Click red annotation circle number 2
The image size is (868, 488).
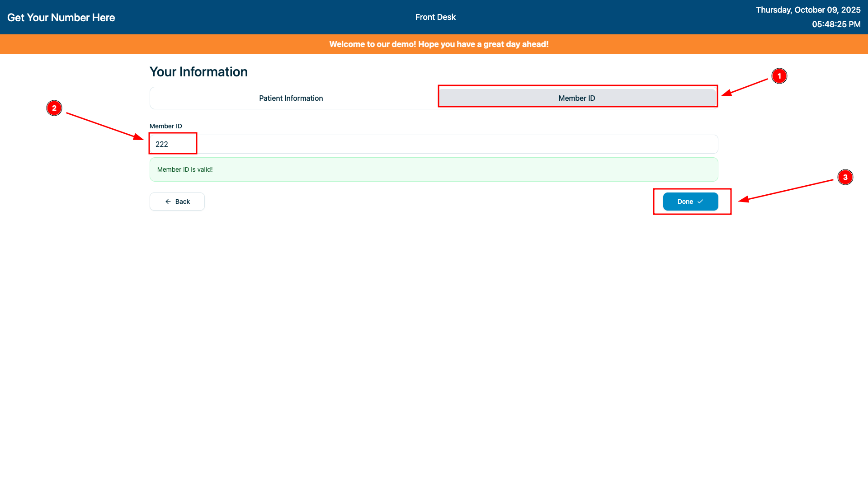coord(54,108)
